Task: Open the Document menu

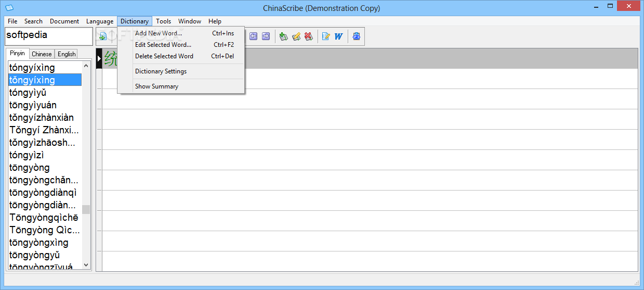Action: pyautogui.click(x=64, y=21)
